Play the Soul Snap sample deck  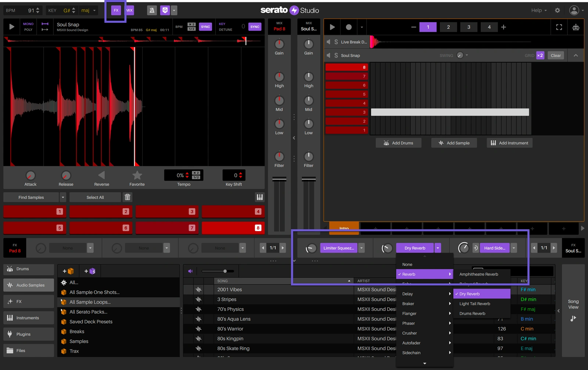(x=12, y=26)
